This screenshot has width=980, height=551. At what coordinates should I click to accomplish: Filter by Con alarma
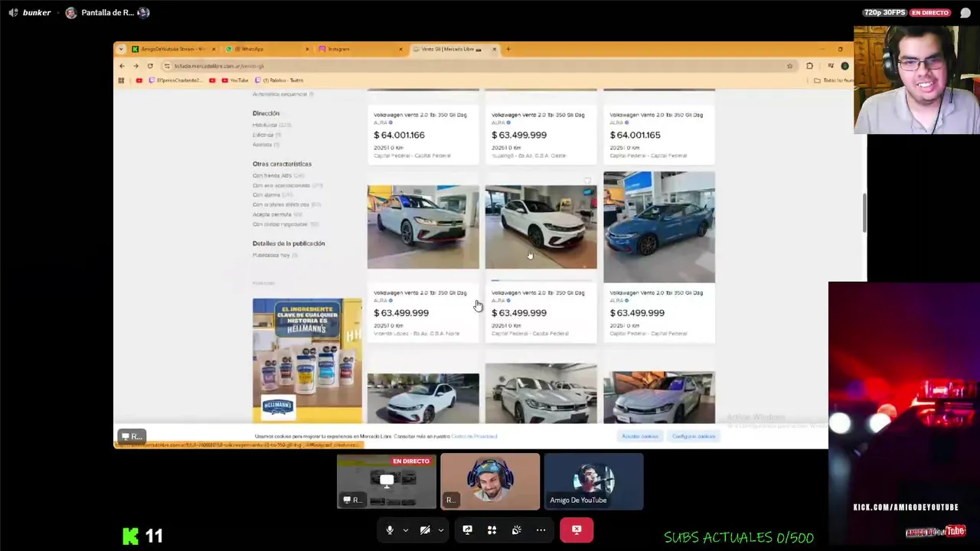point(273,195)
